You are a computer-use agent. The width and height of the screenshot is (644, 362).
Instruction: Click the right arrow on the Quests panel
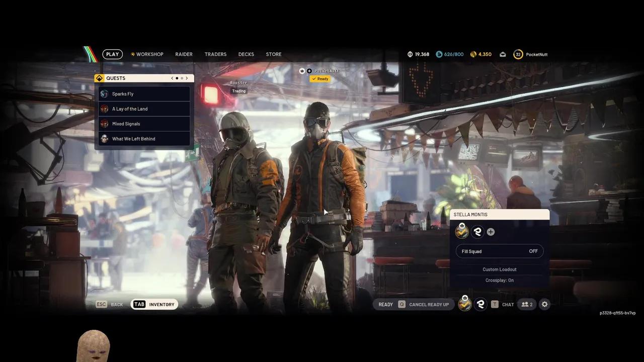click(187, 78)
